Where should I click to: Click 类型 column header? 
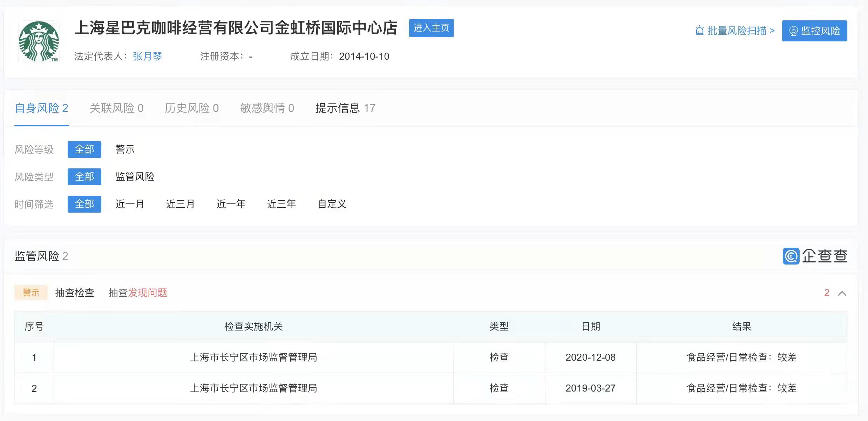(499, 326)
